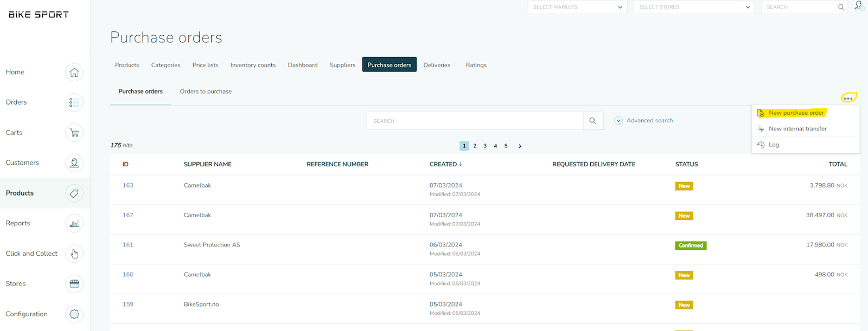Click the 175 hits count
This screenshot has height=331, width=868.
tap(122, 145)
